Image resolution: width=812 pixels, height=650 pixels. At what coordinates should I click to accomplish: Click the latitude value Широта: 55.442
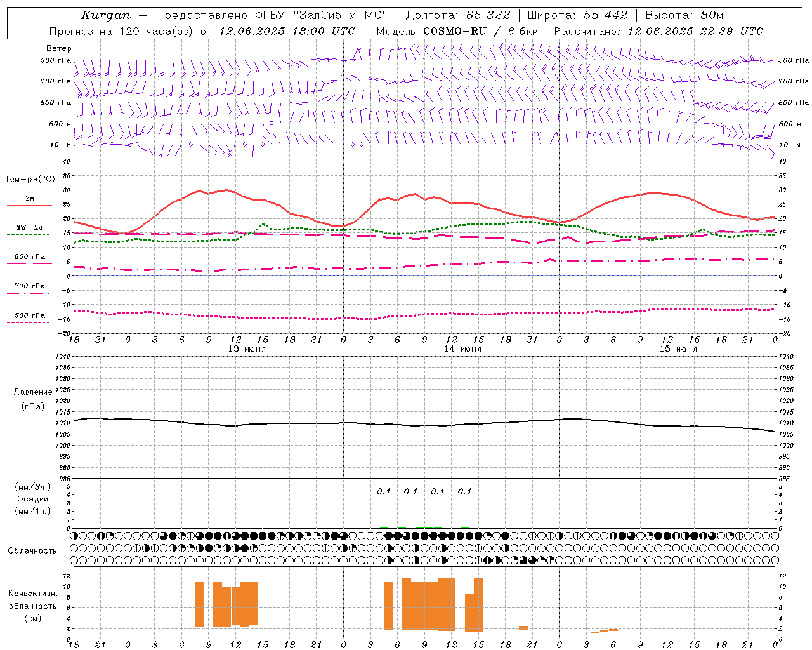coord(577,15)
